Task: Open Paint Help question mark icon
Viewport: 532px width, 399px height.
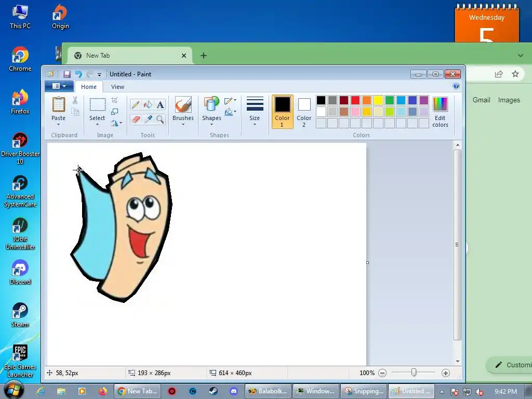Action: [x=456, y=86]
